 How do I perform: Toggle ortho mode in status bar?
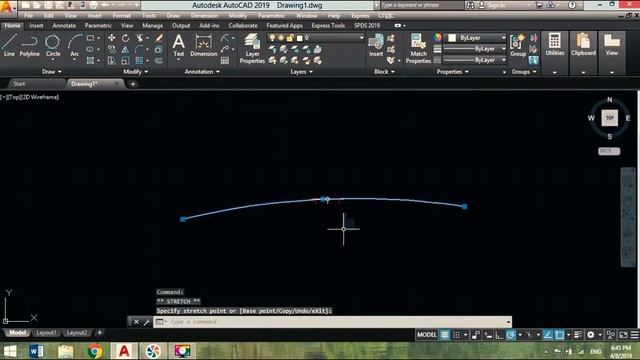pyautogui.click(x=499, y=335)
